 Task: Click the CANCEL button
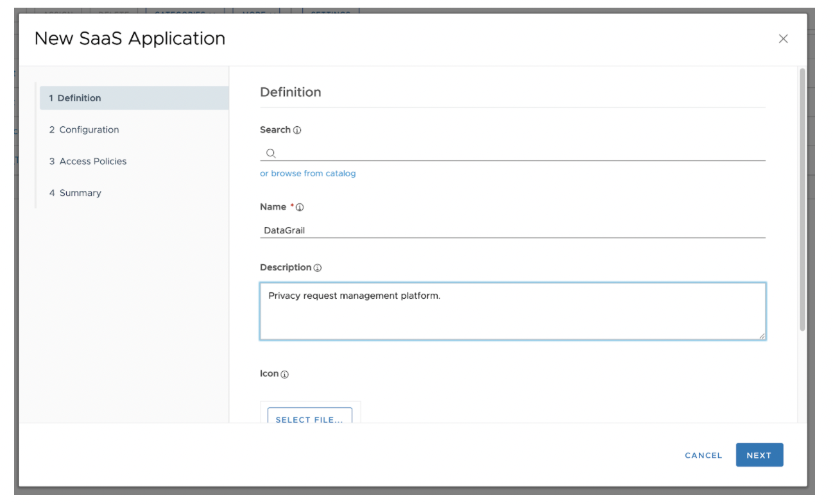point(703,455)
